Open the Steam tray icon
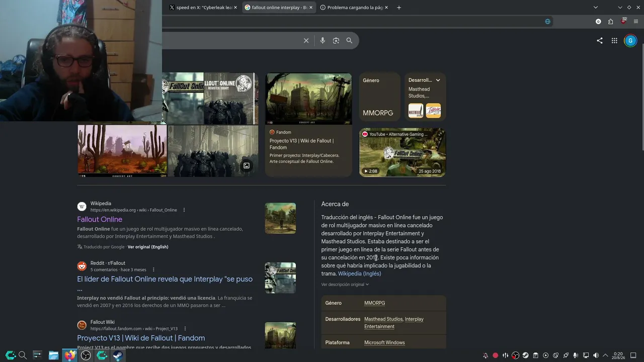Screen dimensions: 644x362 [525, 355]
